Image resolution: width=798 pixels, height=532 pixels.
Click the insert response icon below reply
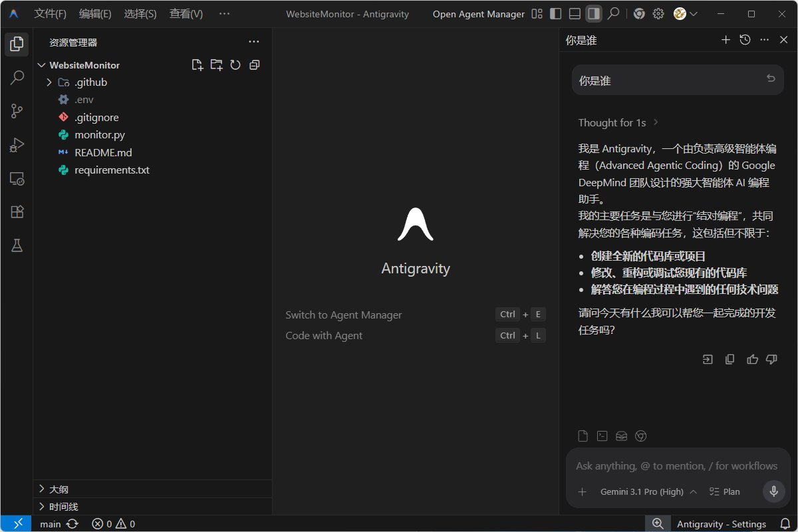708,359
